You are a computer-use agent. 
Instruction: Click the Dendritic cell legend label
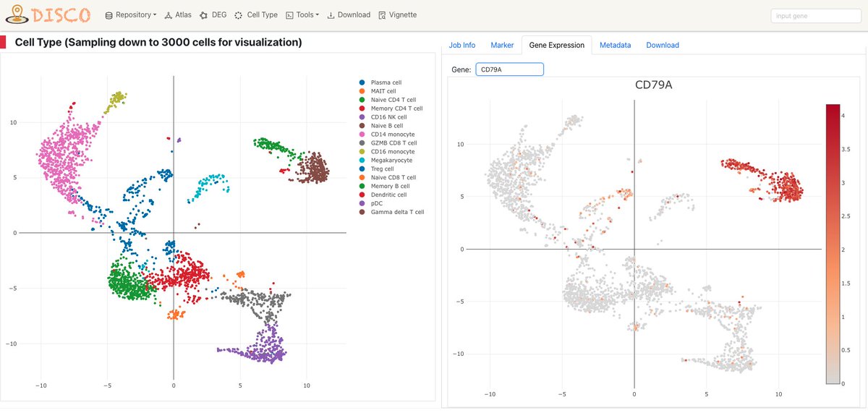pyautogui.click(x=388, y=195)
